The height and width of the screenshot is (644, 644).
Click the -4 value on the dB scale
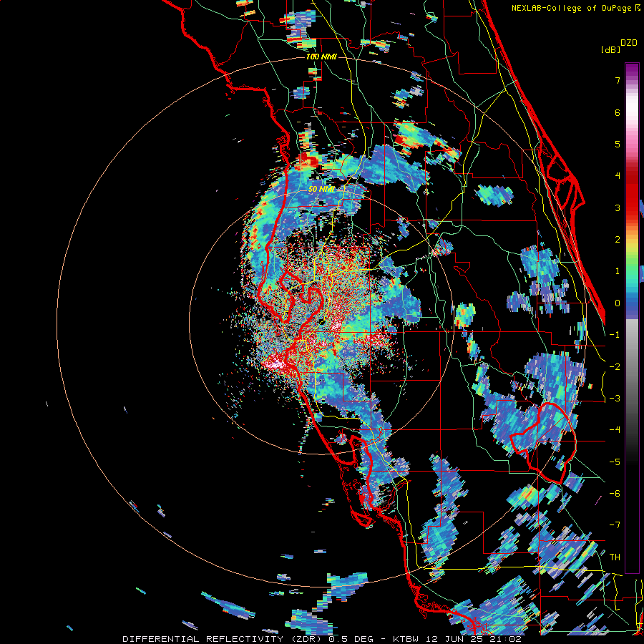(x=615, y=429)
